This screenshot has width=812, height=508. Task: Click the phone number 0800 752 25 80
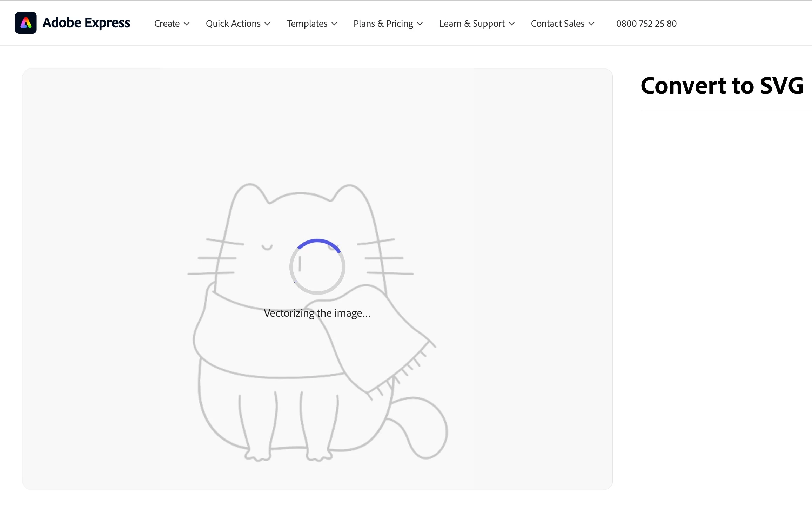click(646, 24)
